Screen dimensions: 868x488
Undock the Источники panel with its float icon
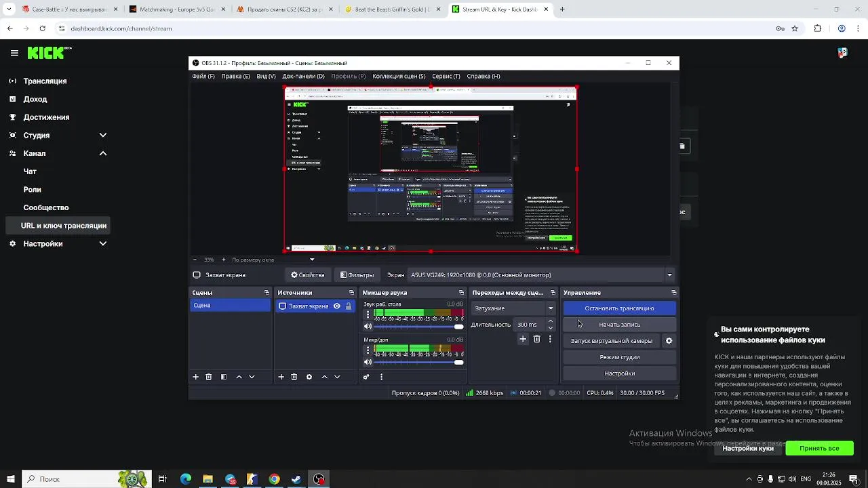(351, 293)
